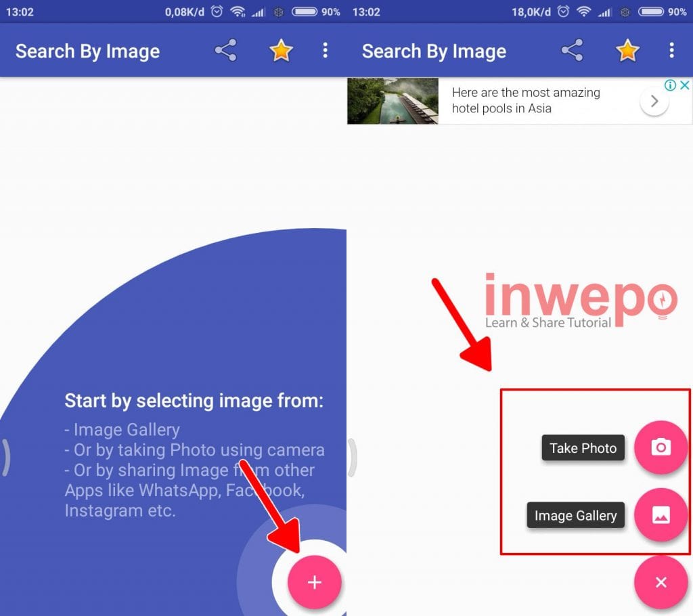Open the ad info icon
693x616 pixels.
671,85
